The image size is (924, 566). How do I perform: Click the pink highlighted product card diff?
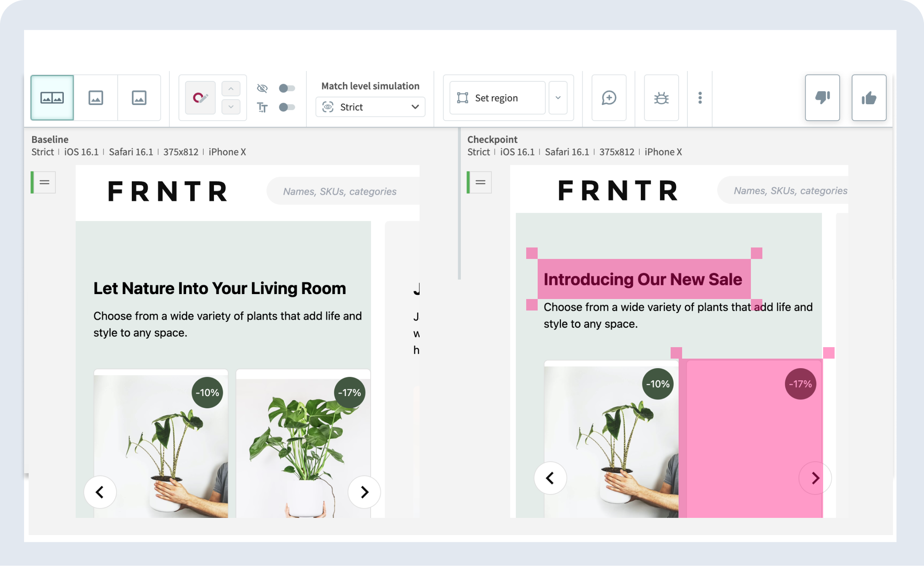751,438
